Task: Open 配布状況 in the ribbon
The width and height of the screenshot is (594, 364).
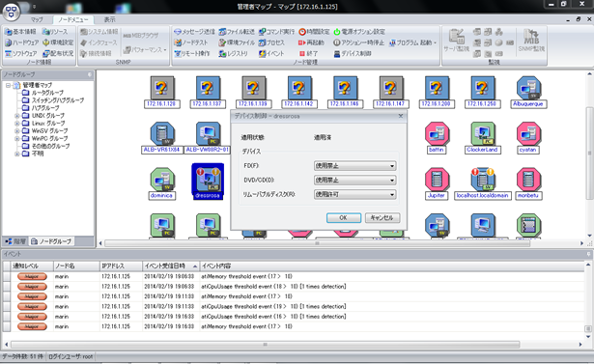Action: (58, 54)
